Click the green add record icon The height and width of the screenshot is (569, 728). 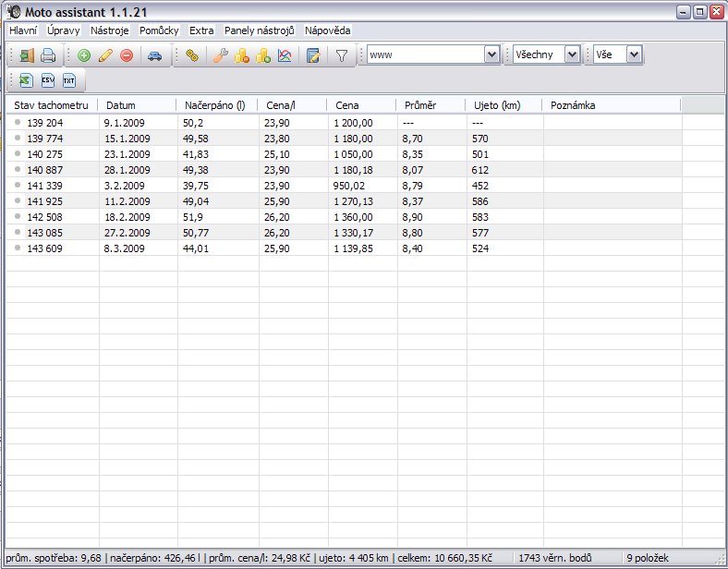coord(84,55)
